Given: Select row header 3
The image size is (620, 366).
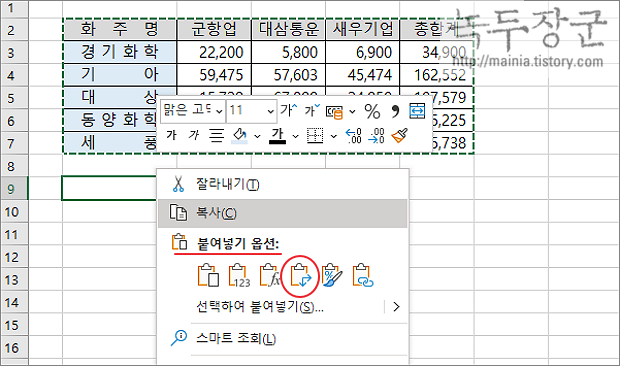Looking at the screenshot, I should [x=14, y=53].
